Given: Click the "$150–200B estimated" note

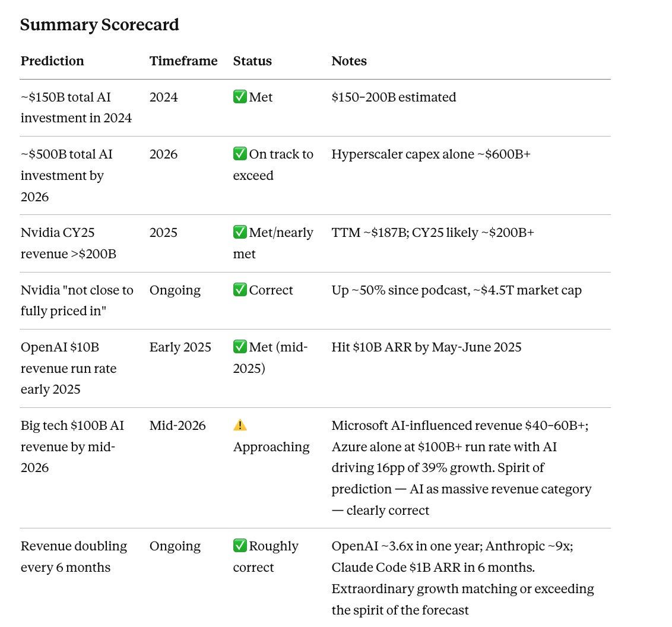Looking at the screenshot, I should (x=394, y=97).
